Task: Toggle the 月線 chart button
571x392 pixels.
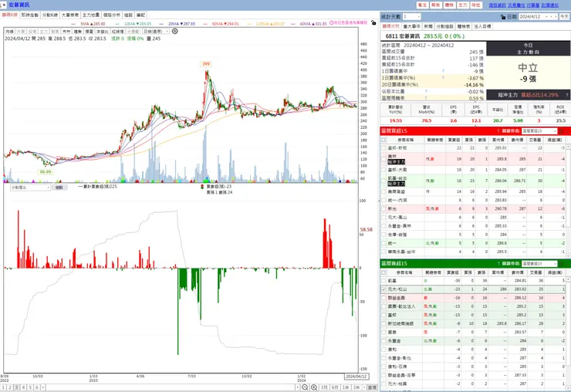Action: pos(9,32)
